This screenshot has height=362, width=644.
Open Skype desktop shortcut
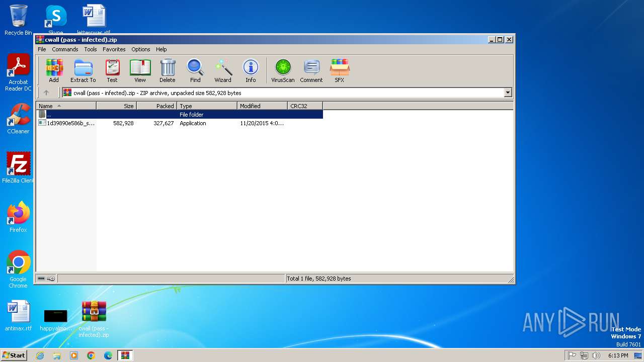(x=55, y=19)
